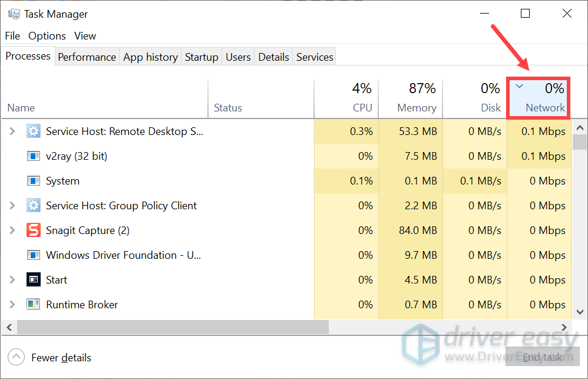Image resolution: width=588 pixels, height=379 pixels.
Task: Open the View menu
Action: pyautogui.click(x=85, y=36)
